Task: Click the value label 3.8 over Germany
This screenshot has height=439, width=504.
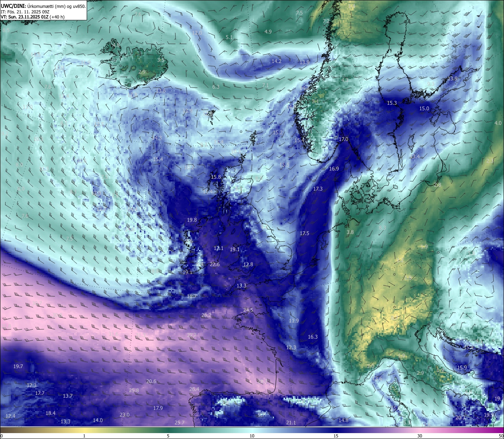Action: tap(350, 232)
